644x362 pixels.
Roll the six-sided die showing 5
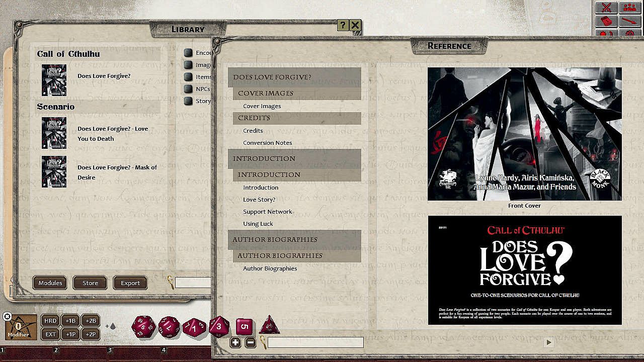(244, 327)
